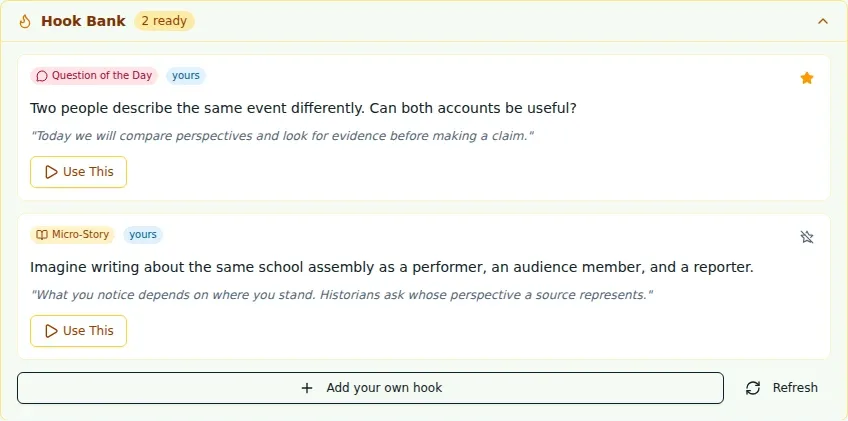The width and height of the screenshot is (848, 421).
Task: Use the Micro-Story hook
Action: pyautogui.click(x=78, y=331)
